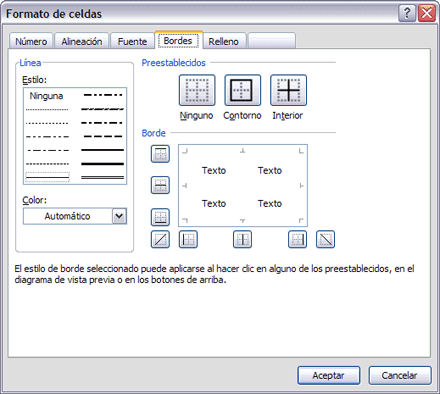Switch to the Alineación tab
The image size is (440, 394).
click(82, 41)
